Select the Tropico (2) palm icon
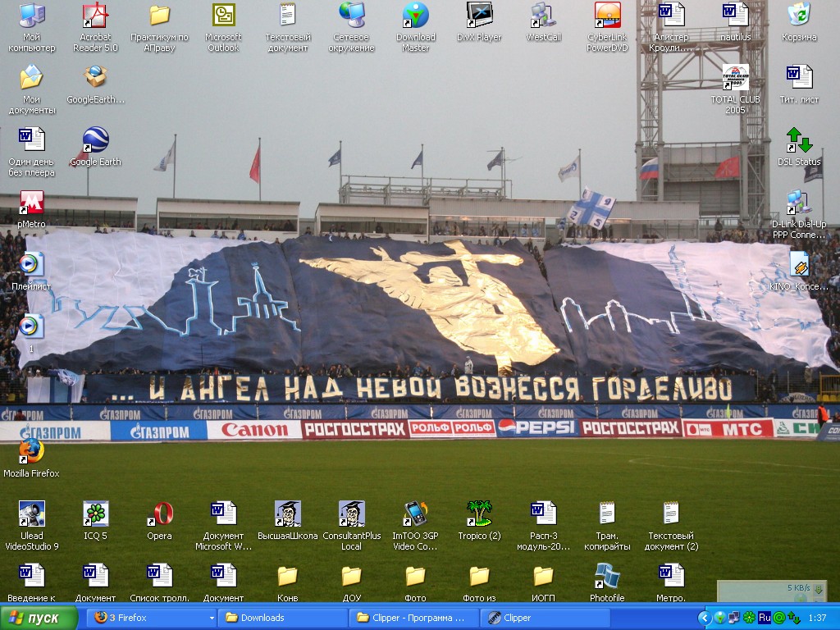 (x=479, y=514)
